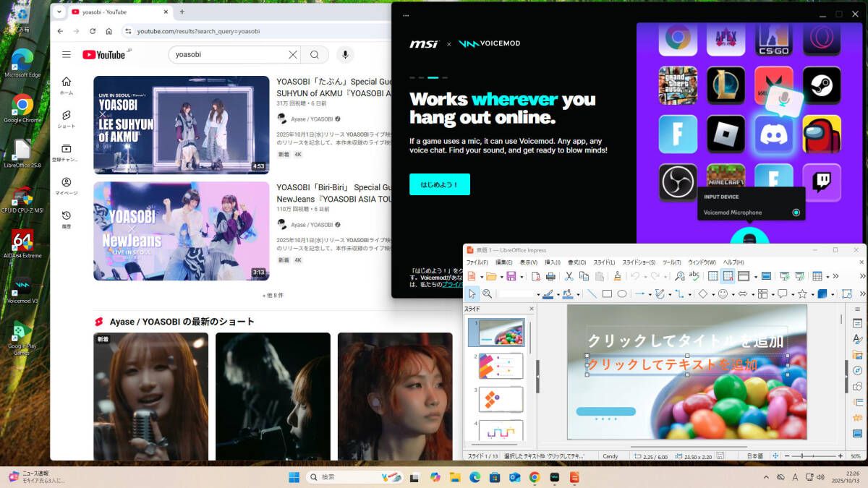Image resolution: width=868 pixels, height=488 pixels.
Task: Click the +他 8 件 show more link
Action: coord(273,295)
